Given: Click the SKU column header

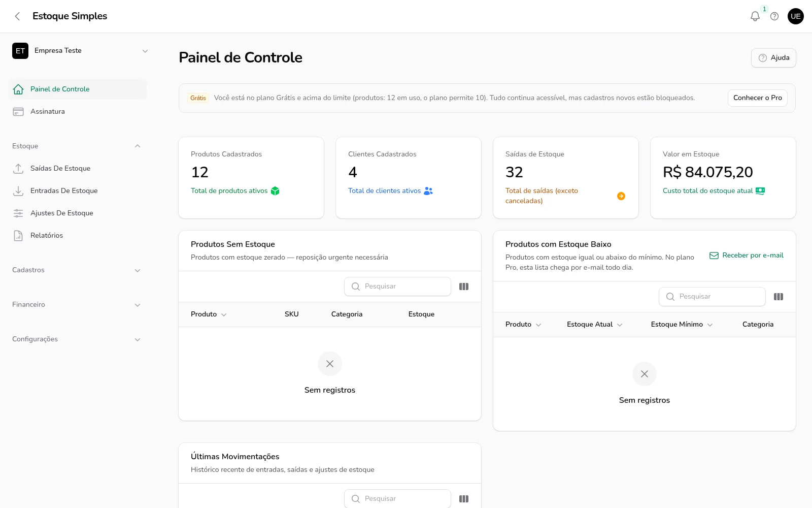Looking at the screenshot, I should pyautogui.click(x=292, y=314).
